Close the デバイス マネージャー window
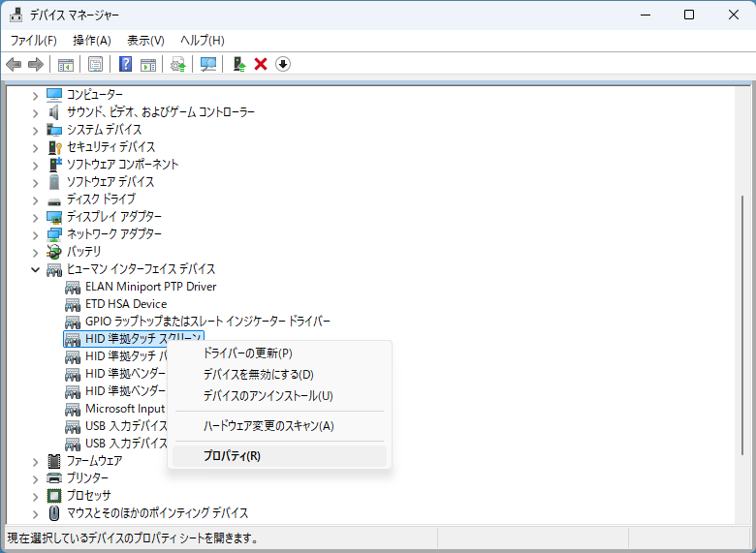Image resolution: width=756 pixels, height=553 pixels. [734, 15]
